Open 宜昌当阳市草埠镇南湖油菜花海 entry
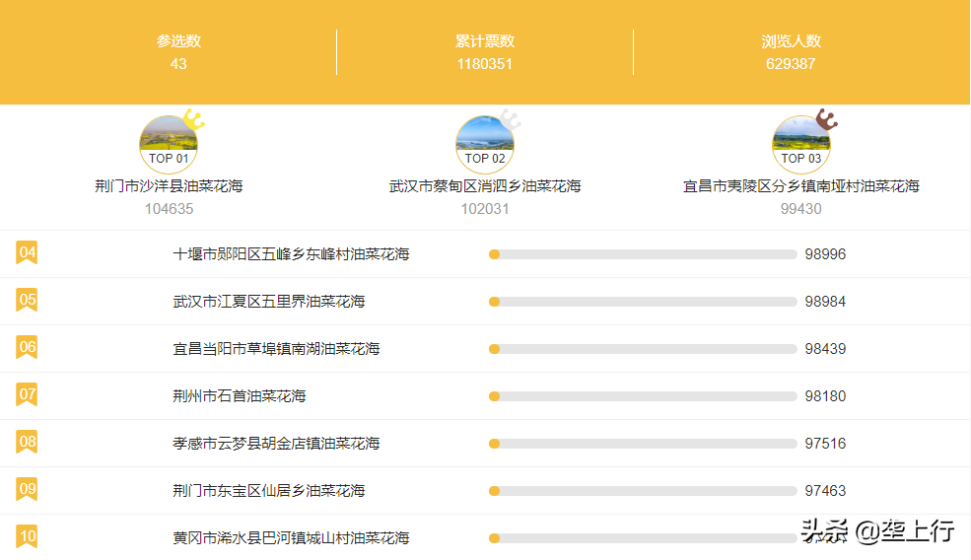 (276, 349)
